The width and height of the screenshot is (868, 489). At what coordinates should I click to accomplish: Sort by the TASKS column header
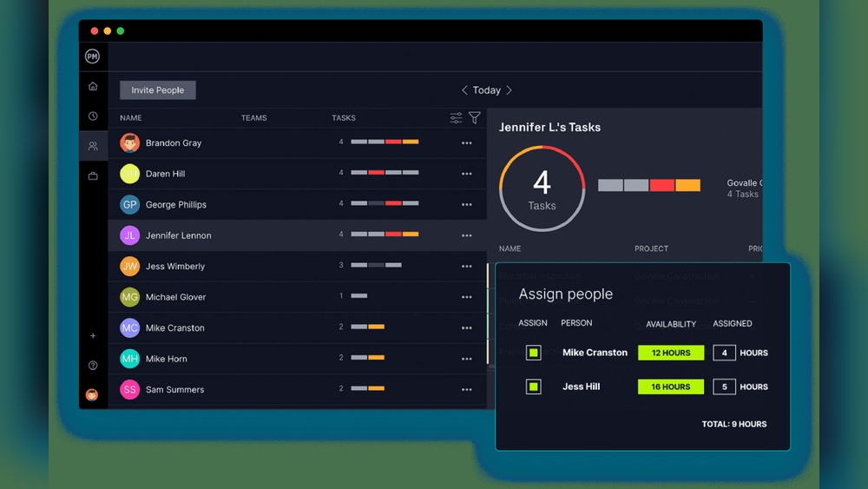(344, 118)
